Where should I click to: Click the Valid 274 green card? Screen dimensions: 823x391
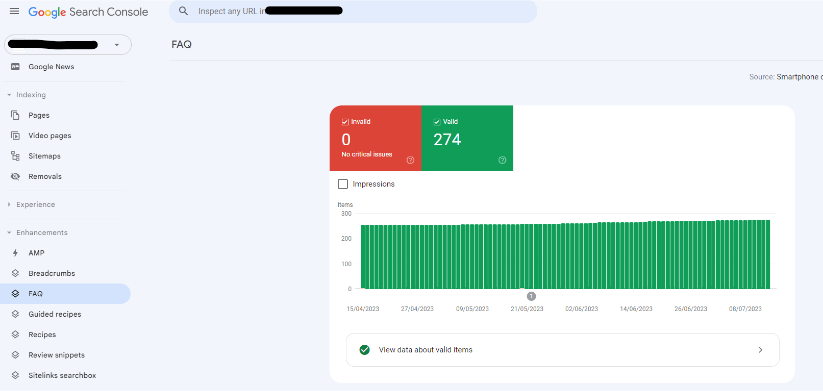(x=467, y=138)
